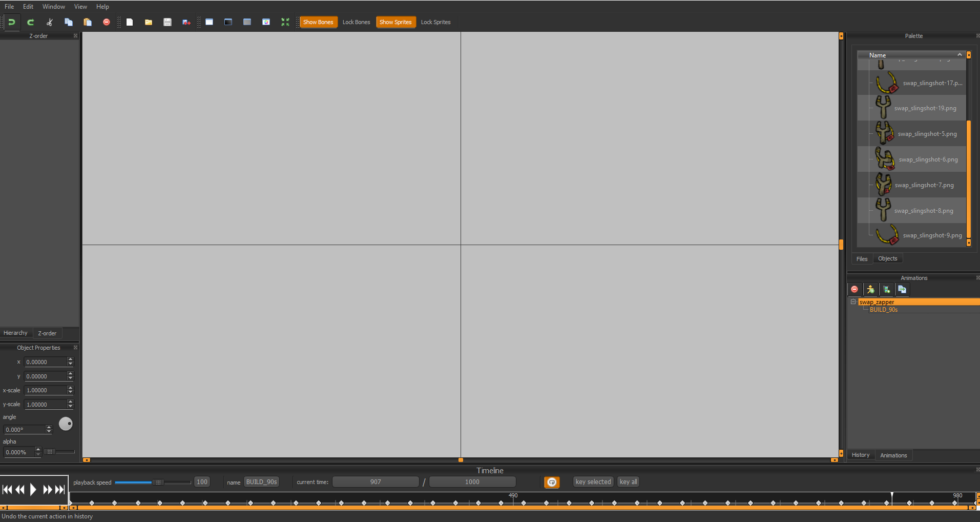
Task: Click the Redo arrow in the toolbar
Action: 30,22
